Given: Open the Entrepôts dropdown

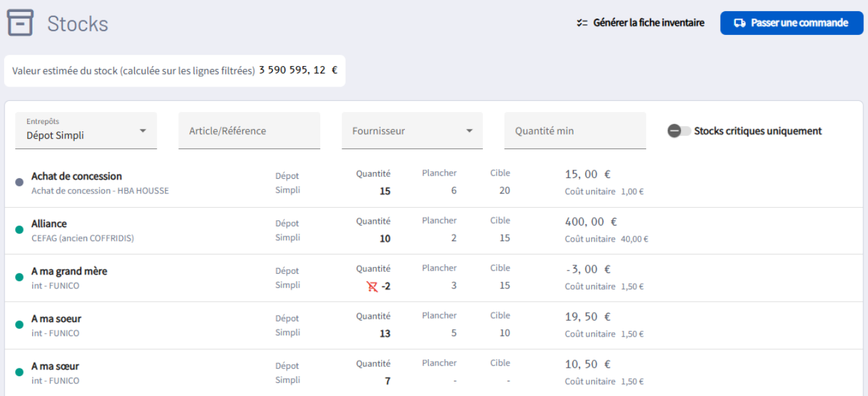Looking at the screenshot, I should click(86, 131).
